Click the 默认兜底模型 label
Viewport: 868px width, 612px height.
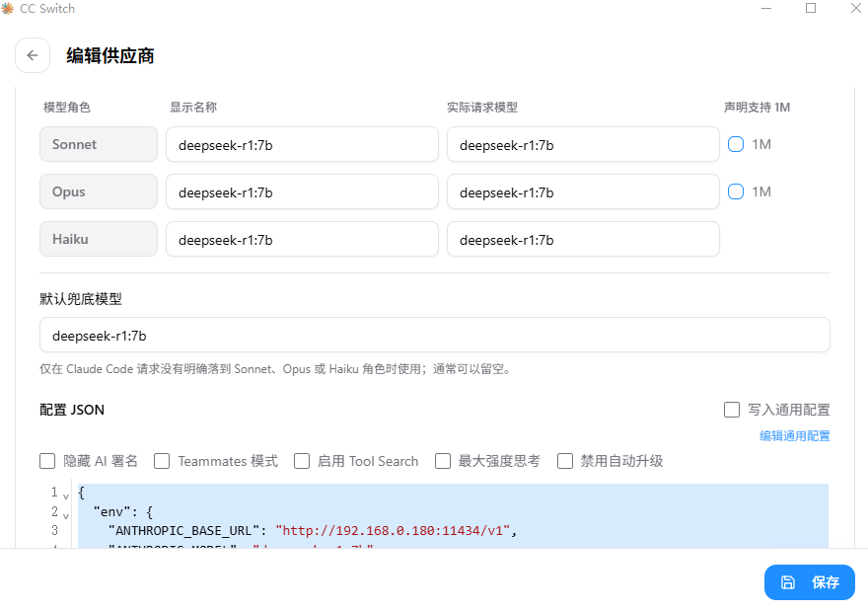pos(81,299)
